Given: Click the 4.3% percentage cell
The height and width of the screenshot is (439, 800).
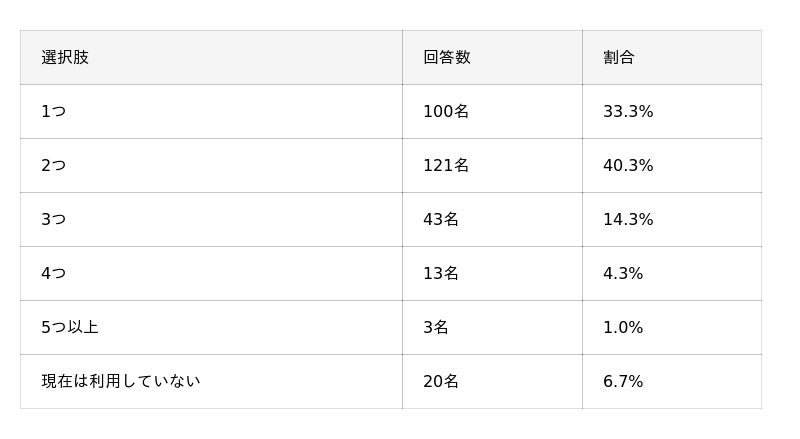Looking at the screenshot, I should (623, 273).
